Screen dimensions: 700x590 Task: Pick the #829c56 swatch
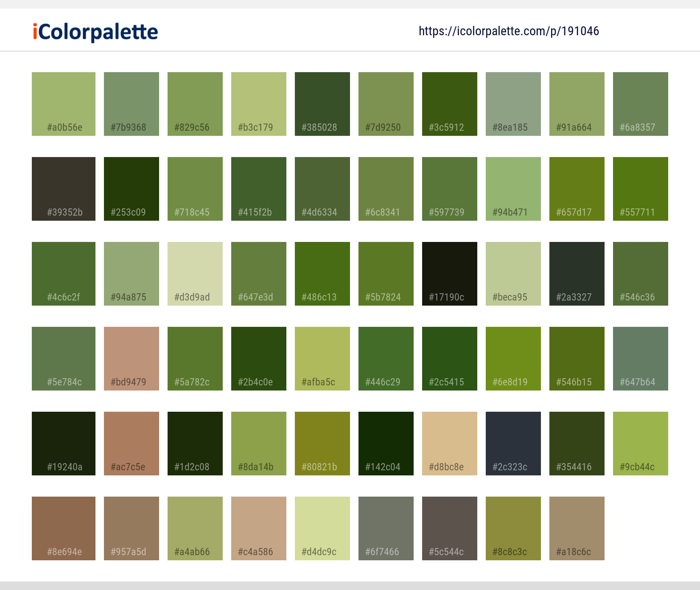pos(195,104)
